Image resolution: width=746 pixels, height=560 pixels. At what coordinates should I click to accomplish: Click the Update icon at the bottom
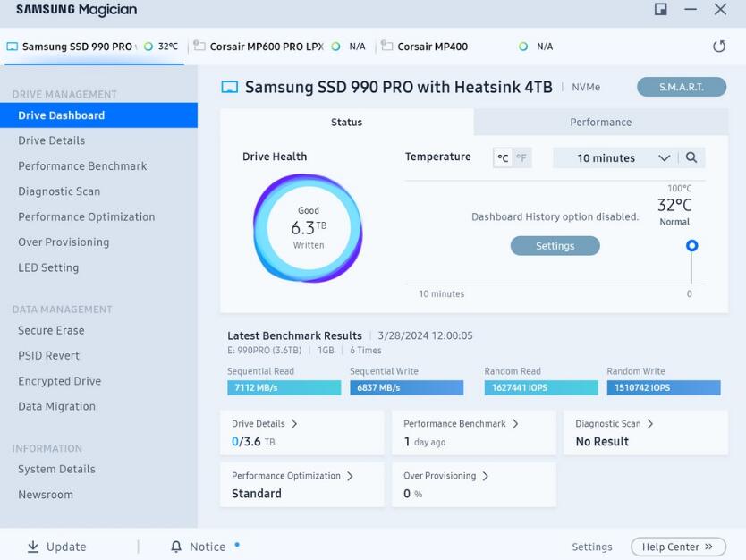(33, 547)
